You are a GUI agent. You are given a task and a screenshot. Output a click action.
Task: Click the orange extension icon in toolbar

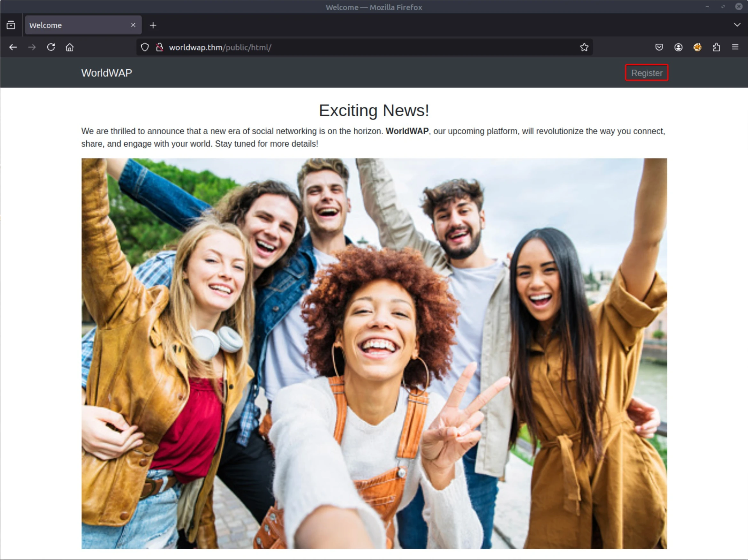[x=697, y=47]
